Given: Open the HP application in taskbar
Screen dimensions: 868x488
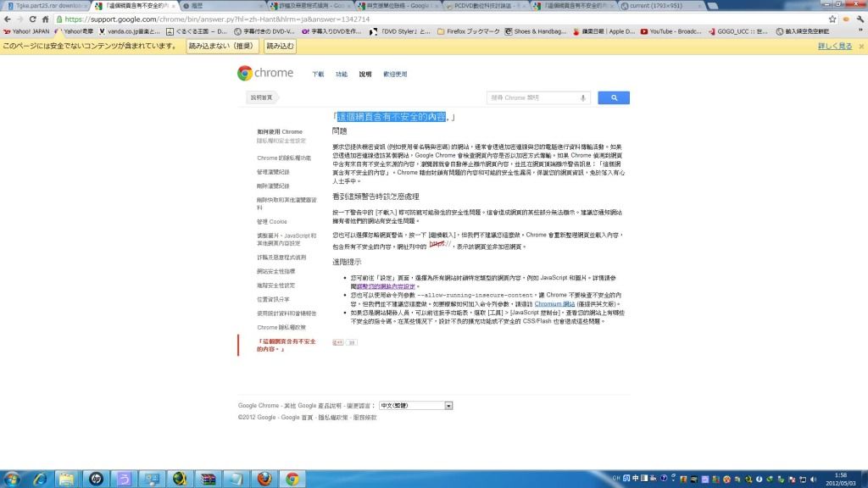Looking at the screenshot, I should point(96,479).
